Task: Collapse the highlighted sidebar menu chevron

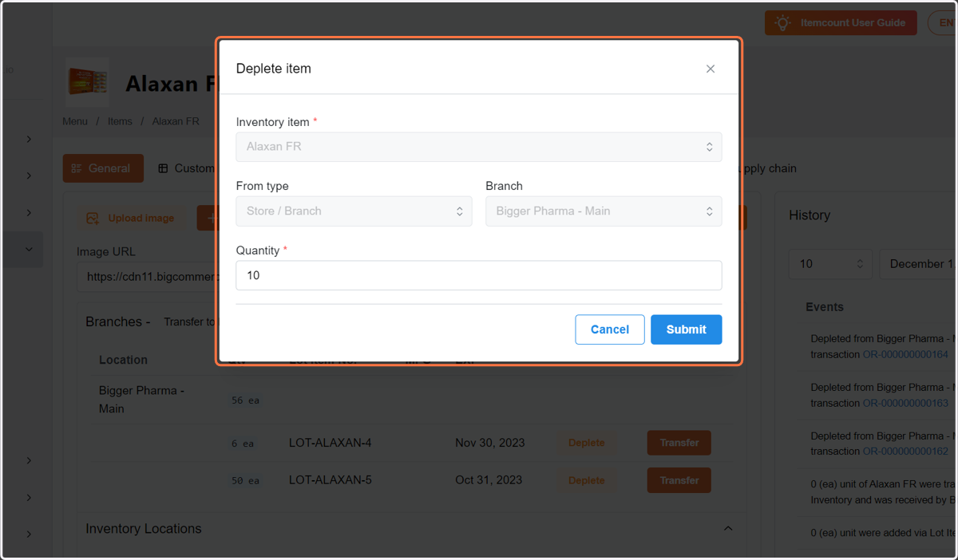Action: click(x=29, y=250)
